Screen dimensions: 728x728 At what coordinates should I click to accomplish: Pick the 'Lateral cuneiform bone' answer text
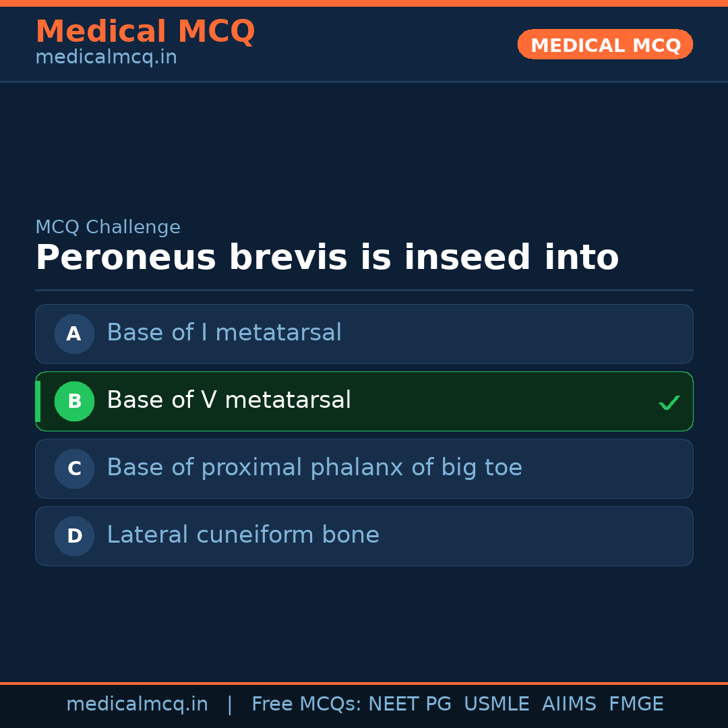pyautogui.click(x=243, y=535)
